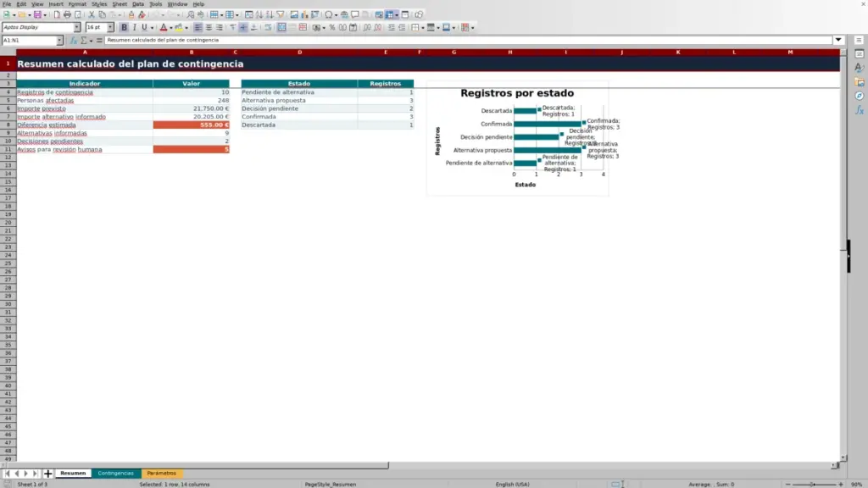The image size is (868, 488).
Task: Click the Export as PDF icon
Action: 57,14
